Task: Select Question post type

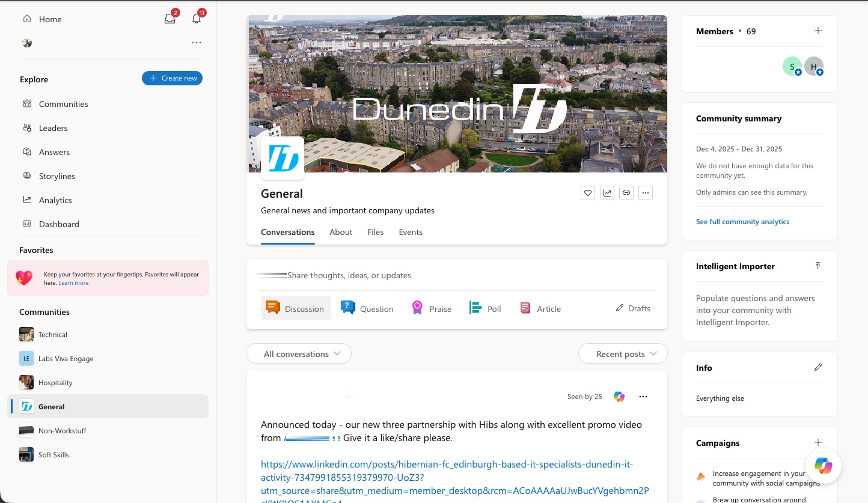Action: [x=367, y=308]
